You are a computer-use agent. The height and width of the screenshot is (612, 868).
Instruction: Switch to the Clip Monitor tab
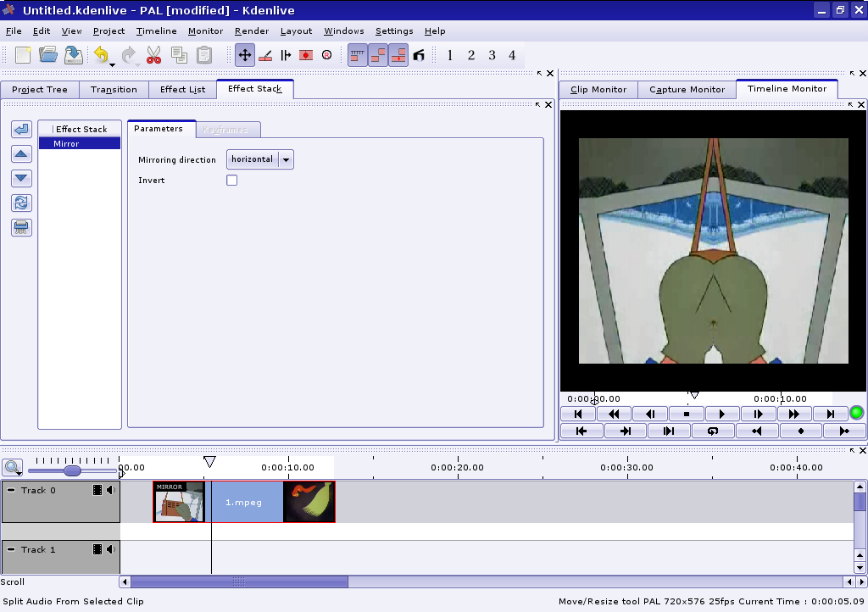pos(598,90)
